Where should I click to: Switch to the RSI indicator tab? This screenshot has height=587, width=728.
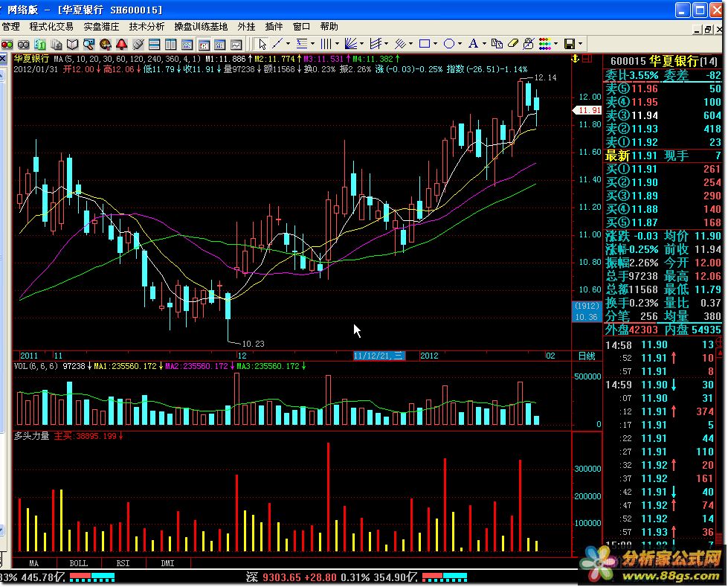123,563
